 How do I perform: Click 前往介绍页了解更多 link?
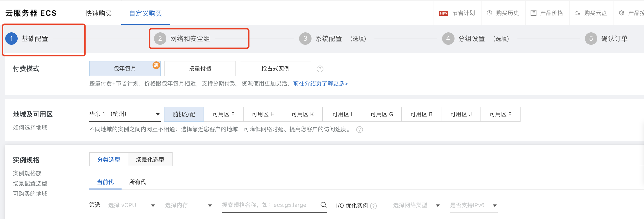point(320,83)
